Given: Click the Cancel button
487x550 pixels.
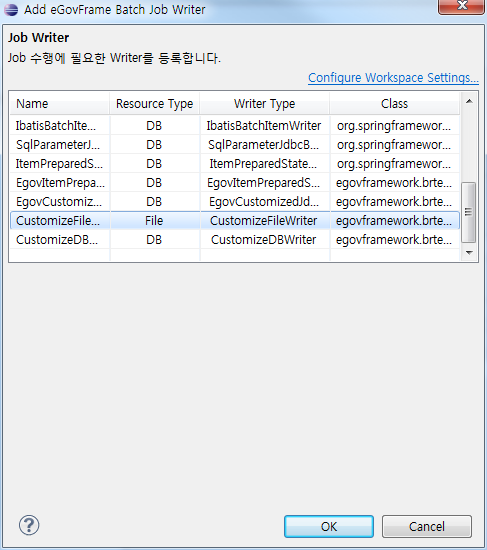Looking at the screenshot, I should point(427,526).
